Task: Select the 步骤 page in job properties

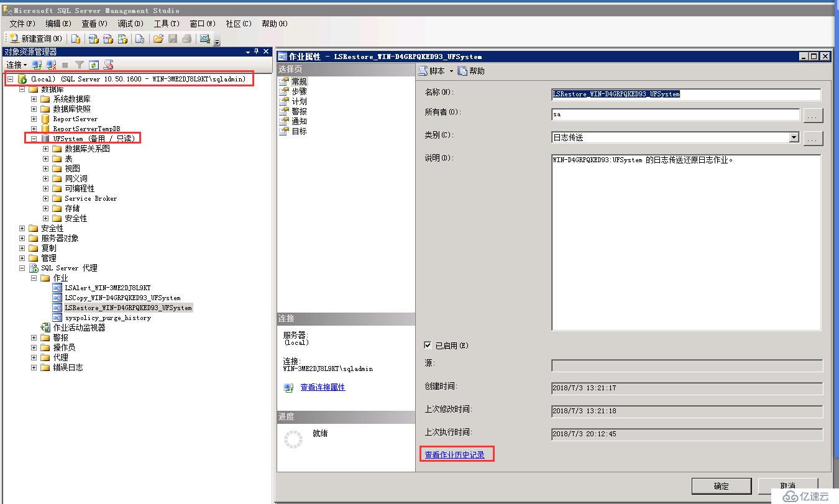Action: 299,91
